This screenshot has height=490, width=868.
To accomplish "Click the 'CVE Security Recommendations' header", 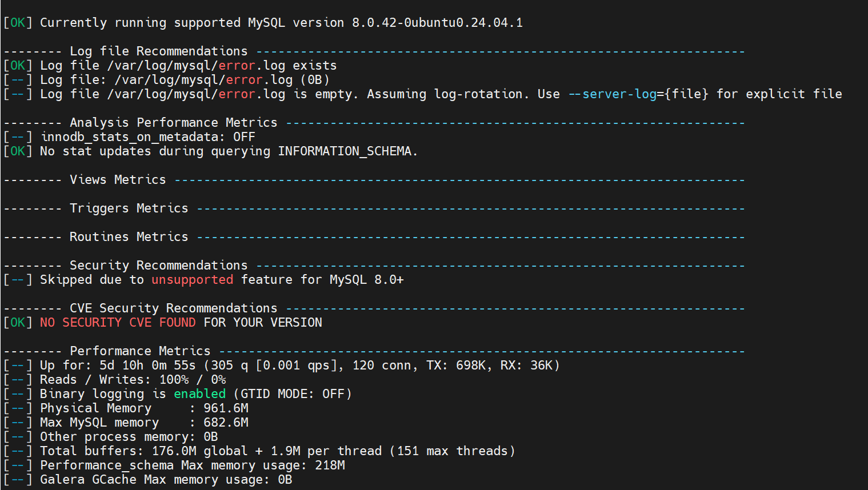I will [x=173, y=308].
